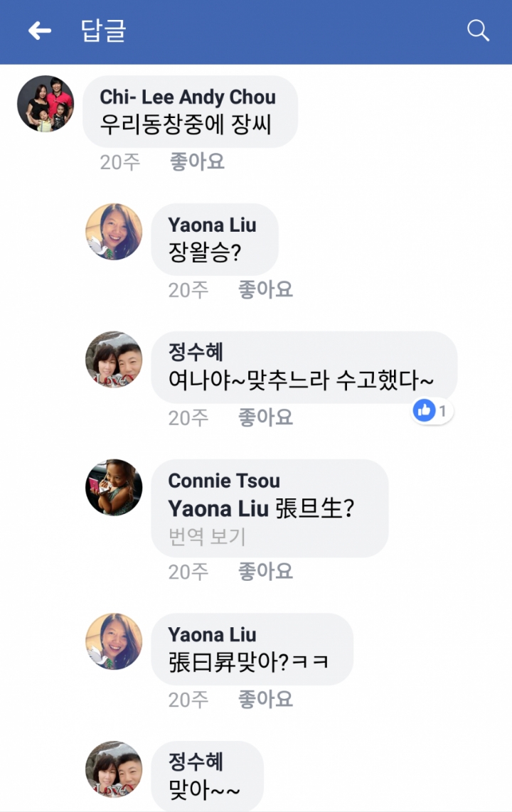Tap the 정수혜 name above 여나야 comment
Image resolution: width=512 pixels, height=812 pixels.
(196, 351)
